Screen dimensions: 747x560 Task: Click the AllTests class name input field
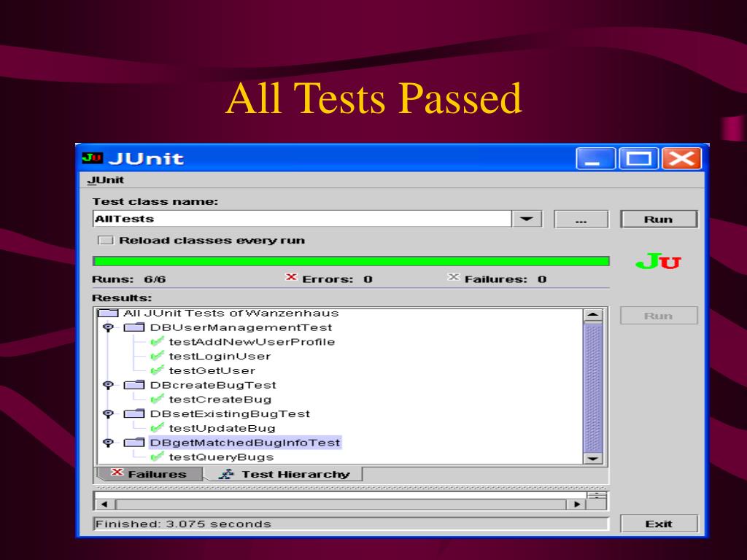tap(302, 219)
